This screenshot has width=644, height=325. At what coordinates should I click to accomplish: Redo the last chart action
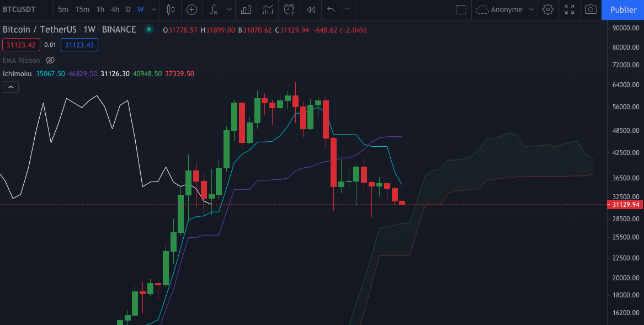[x=346, y=9]
